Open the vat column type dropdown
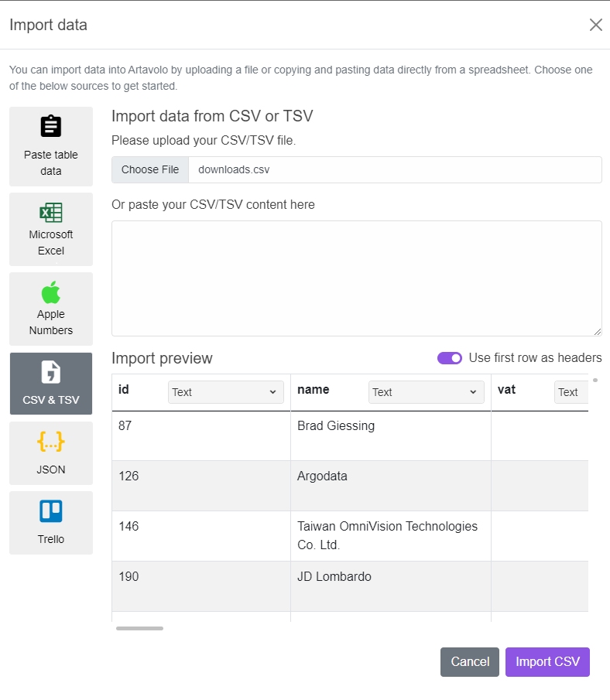This screenshot has height=700, width=610. [571, 392]
